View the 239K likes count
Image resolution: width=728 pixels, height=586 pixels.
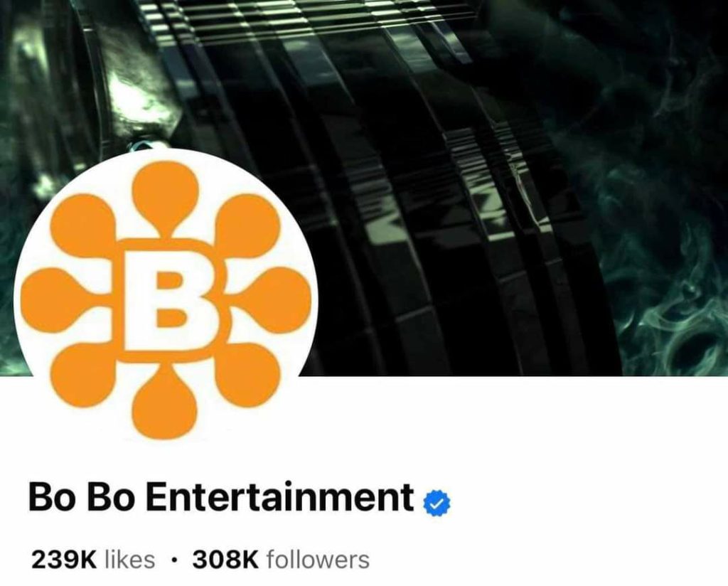(x=93, y=560)
